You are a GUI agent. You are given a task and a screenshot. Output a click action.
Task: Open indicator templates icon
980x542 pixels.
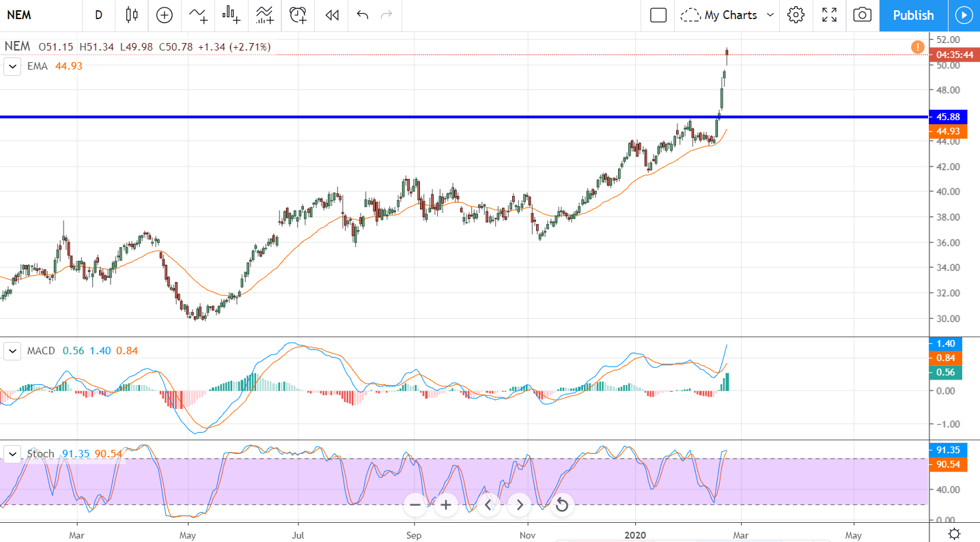(264, 15)
